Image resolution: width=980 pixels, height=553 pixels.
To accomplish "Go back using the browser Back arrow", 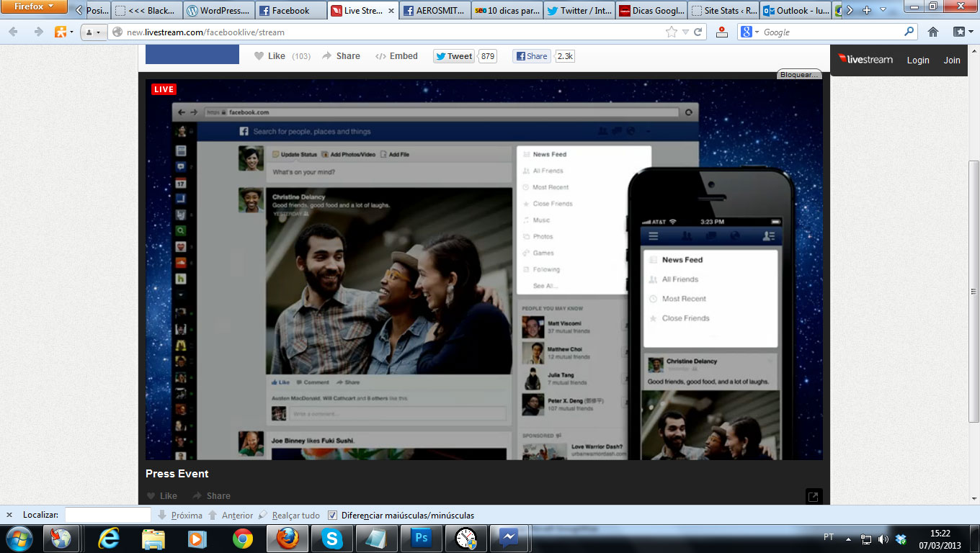I will (13, 32).
